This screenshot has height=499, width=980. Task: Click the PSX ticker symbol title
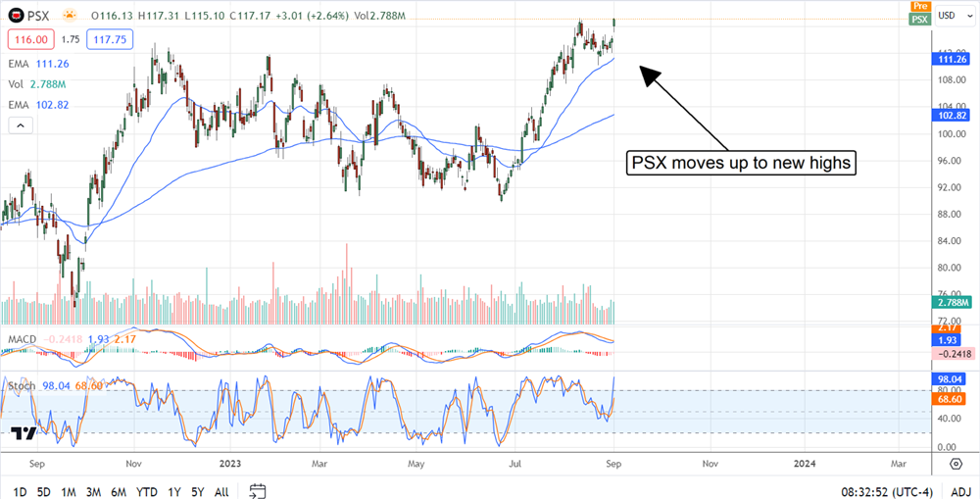(x=38, y=15)
